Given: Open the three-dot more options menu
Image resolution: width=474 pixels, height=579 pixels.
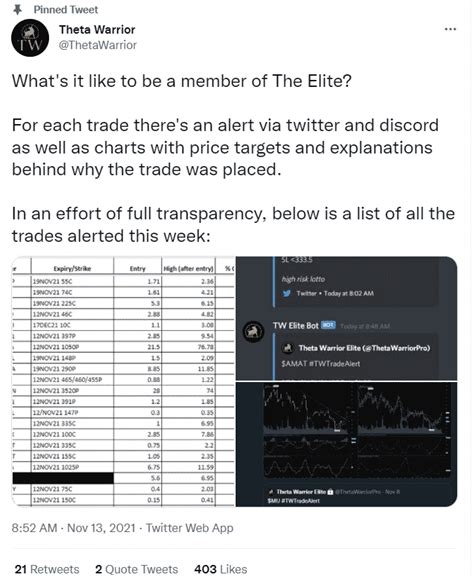Looking at the screenshot, I should 450,29.
